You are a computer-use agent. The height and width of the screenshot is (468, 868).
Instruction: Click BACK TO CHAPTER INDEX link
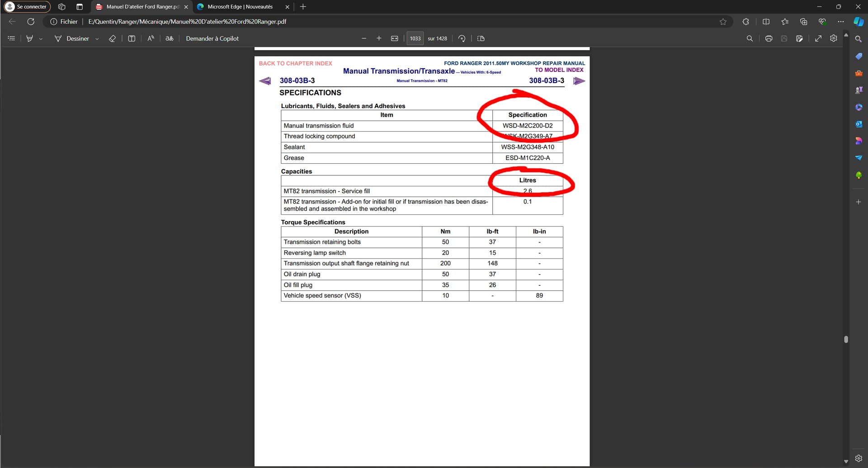pos(295,63)
